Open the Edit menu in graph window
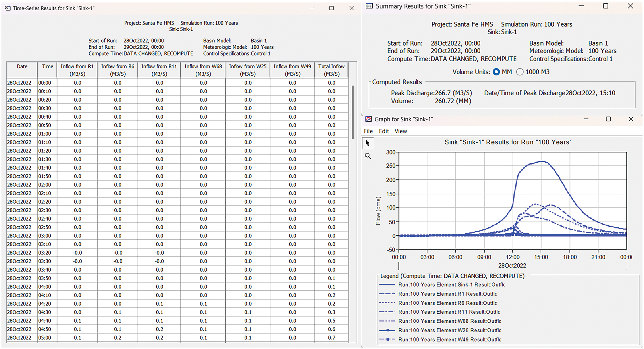 click(384, 131)
